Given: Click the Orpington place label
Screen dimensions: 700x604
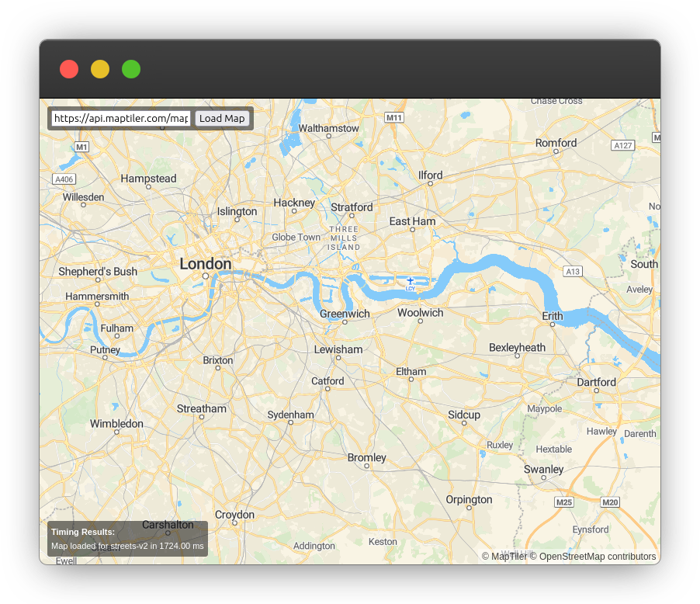Looking at the screenshot, I should pyautogui.click(x=470, y=500).
